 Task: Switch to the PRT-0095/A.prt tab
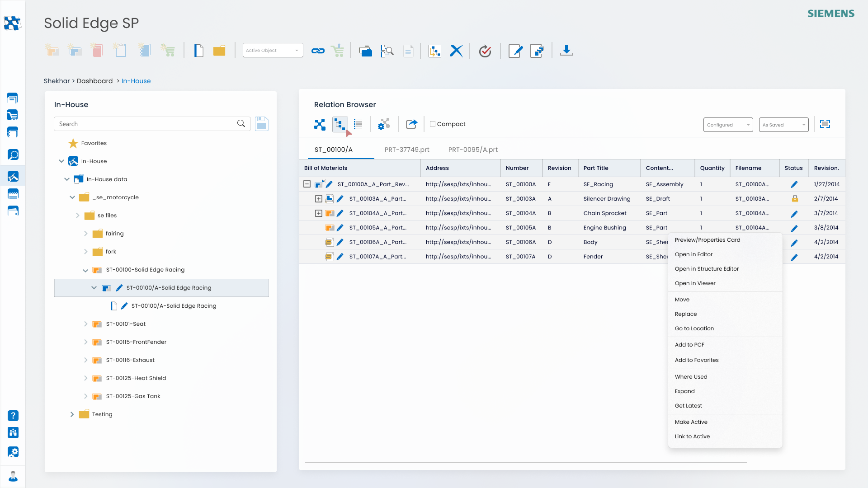pyautogui.click(x=473, y=150)
